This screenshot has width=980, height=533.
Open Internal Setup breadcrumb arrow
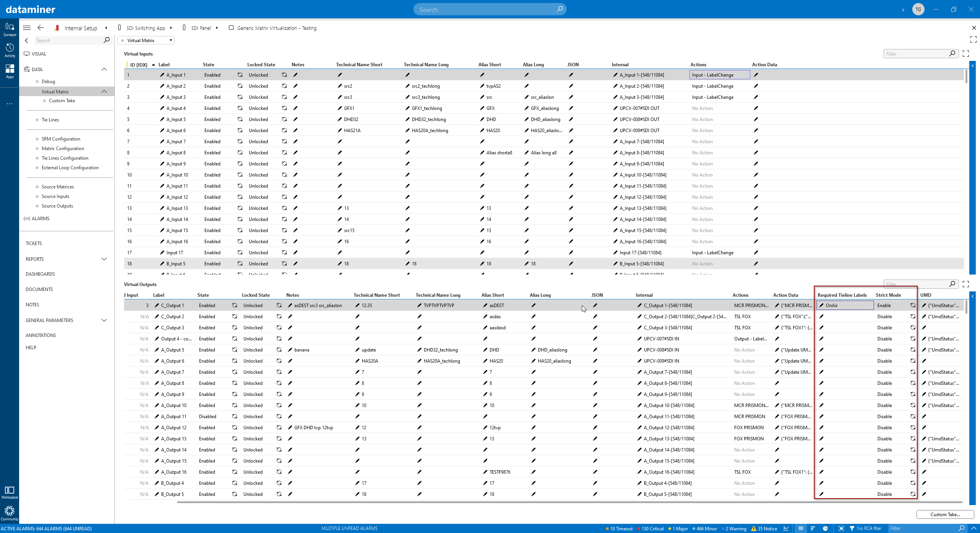106,28
